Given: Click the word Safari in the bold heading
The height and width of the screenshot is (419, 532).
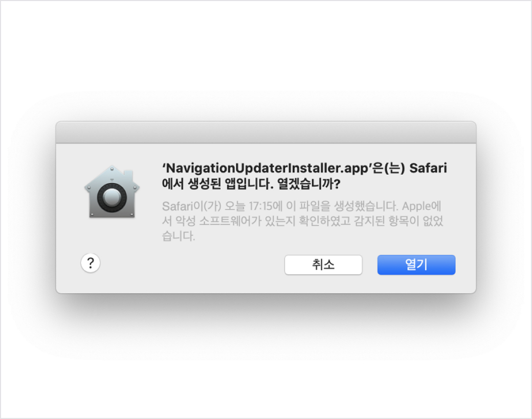Looking at the screenshot, I should 428,168.
